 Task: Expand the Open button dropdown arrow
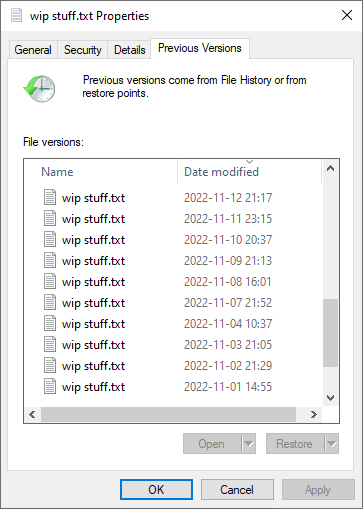[x=249, y=444]
